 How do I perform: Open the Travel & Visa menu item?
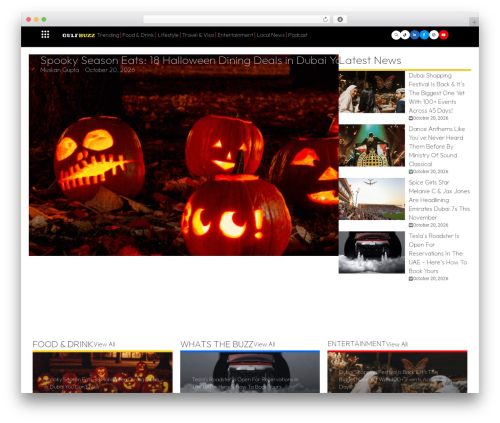coord(198,35)
